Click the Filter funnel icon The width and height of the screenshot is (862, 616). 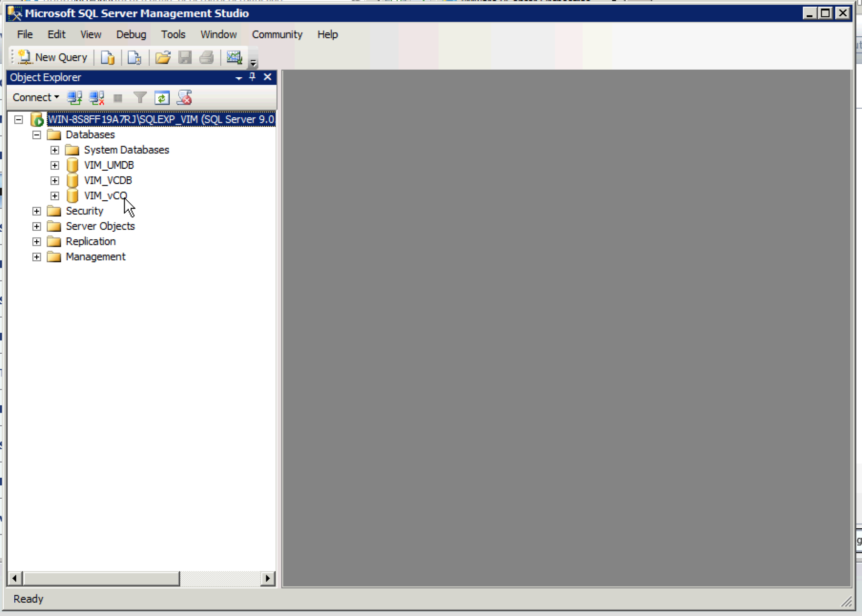coord(140,98)
